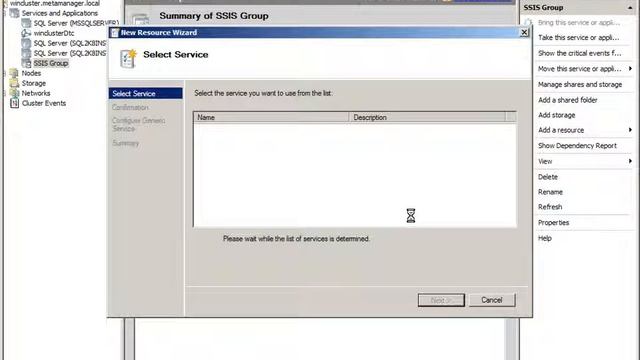The image size is (640, 360).
Task: Collapse the SSIS Group actions section
Action: click(630, 8)
